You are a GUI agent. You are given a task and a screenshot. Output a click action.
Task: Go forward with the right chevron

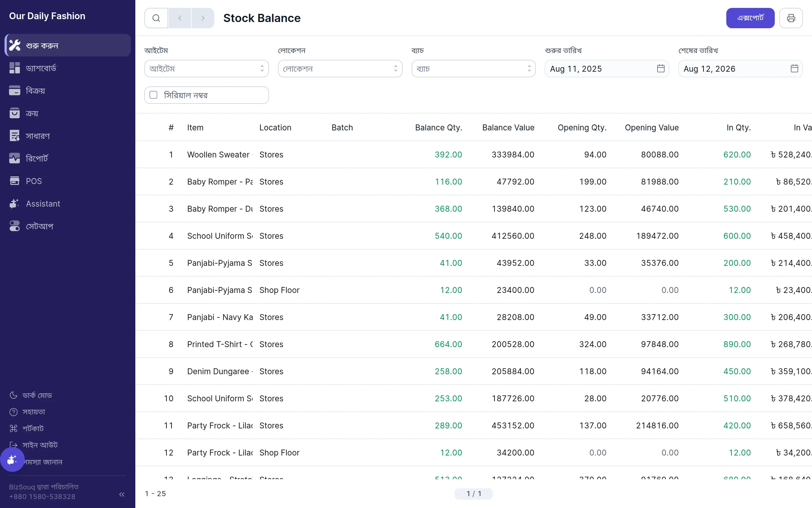[203, 18]
